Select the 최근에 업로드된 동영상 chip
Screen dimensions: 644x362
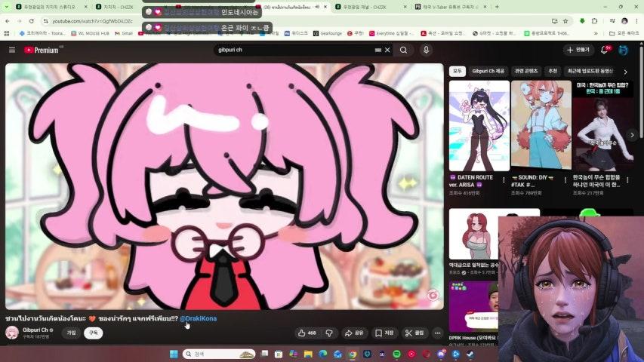[590, 71]
